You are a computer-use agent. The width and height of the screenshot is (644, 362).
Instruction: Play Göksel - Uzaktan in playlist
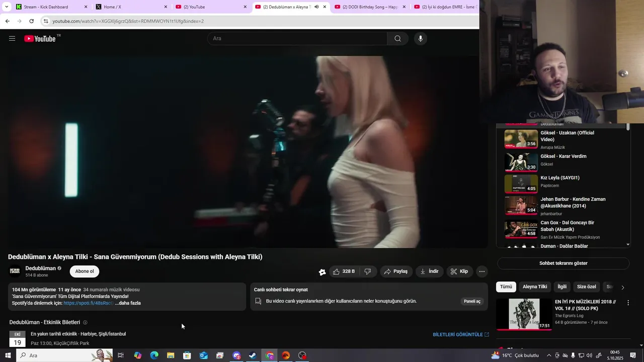click(563, 139)
